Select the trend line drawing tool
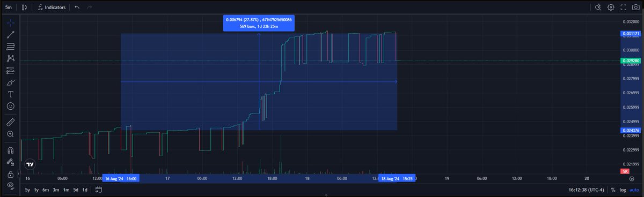This screenshot has height=197, width=644. (x=10, y=35)
